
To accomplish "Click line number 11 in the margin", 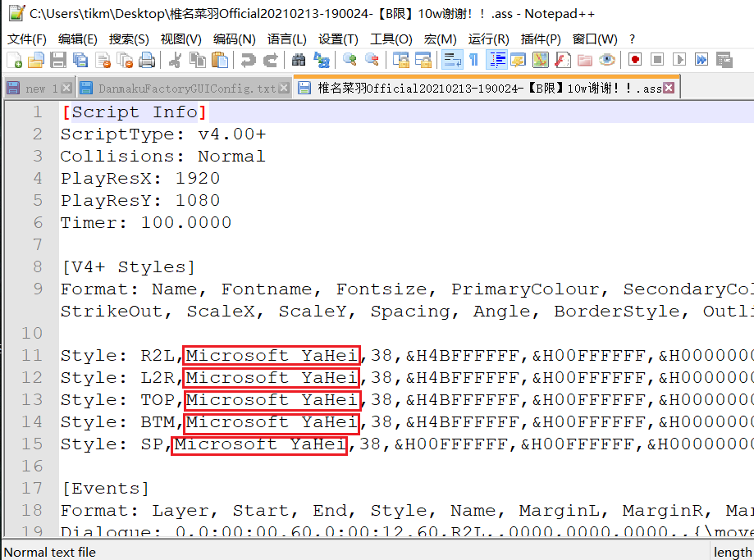I will [31, 354].
